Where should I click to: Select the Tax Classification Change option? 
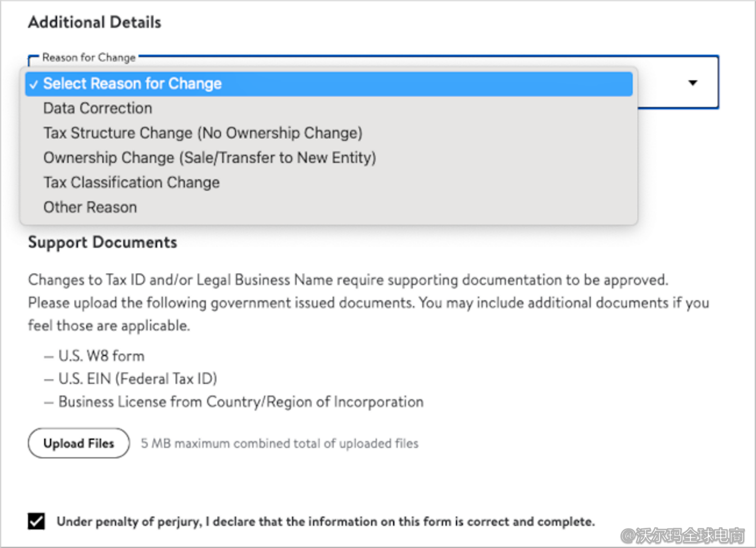pyautogui.click(x=131, y=183)
